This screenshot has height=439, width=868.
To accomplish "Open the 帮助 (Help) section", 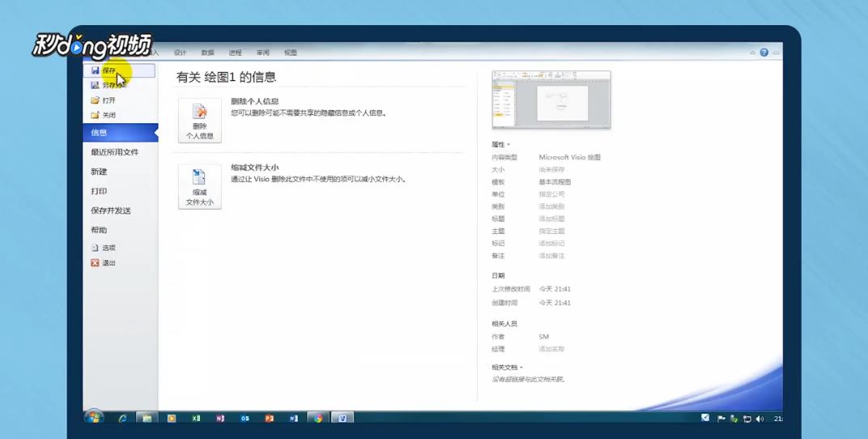I will pyautogui.click(x=99, y=230).
